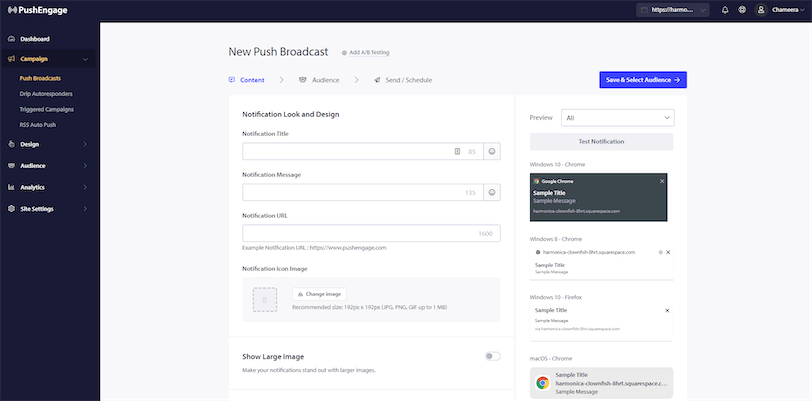Click the Content step icon
This screenshot has width=812, height=401.
231,80
